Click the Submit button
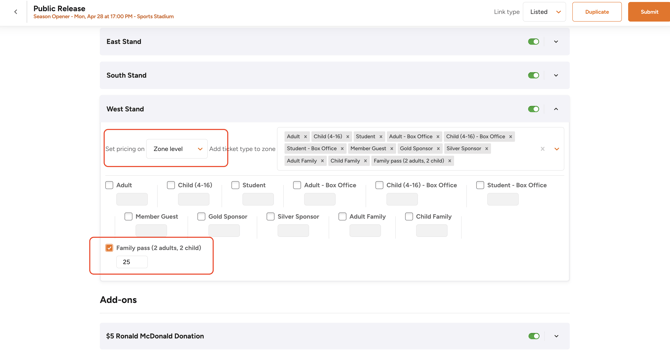670x360 pixels. pos(649,12)
